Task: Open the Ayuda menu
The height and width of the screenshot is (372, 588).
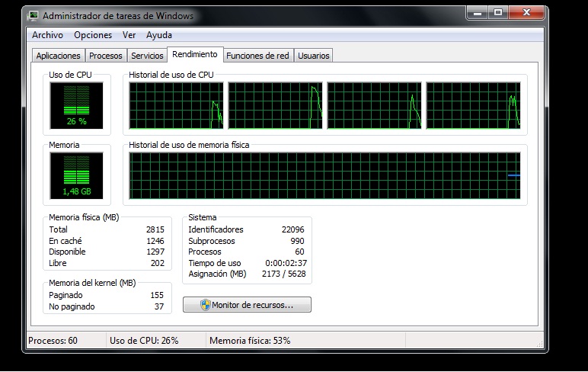Action: click(159, 35)
